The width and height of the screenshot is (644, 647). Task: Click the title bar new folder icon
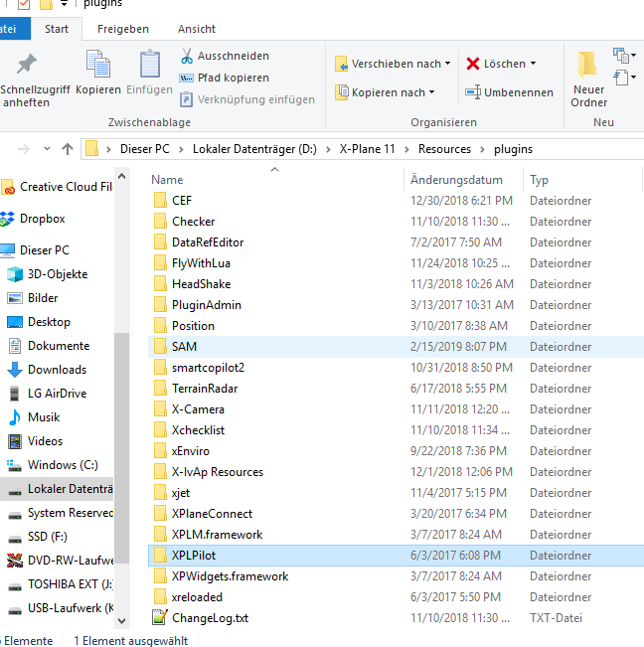pos(46,5)
